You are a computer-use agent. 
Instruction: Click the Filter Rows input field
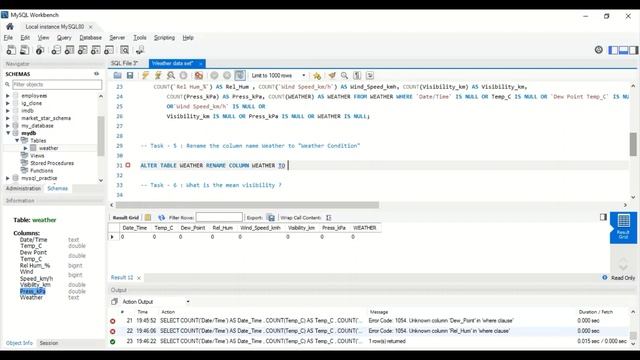click(x=219, y=217)
